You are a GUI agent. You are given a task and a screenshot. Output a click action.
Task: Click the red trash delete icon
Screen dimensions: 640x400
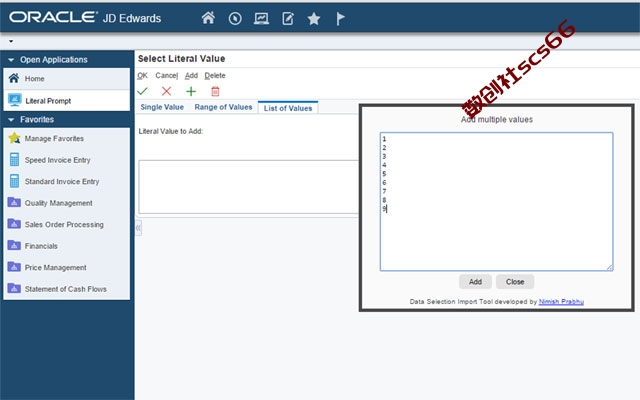[215, 91]
